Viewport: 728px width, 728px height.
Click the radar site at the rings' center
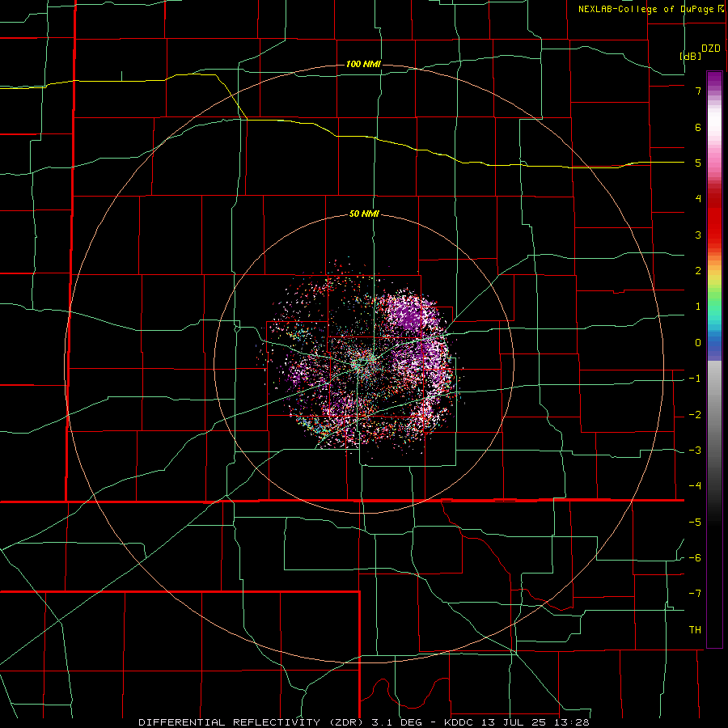coord(364,363)
